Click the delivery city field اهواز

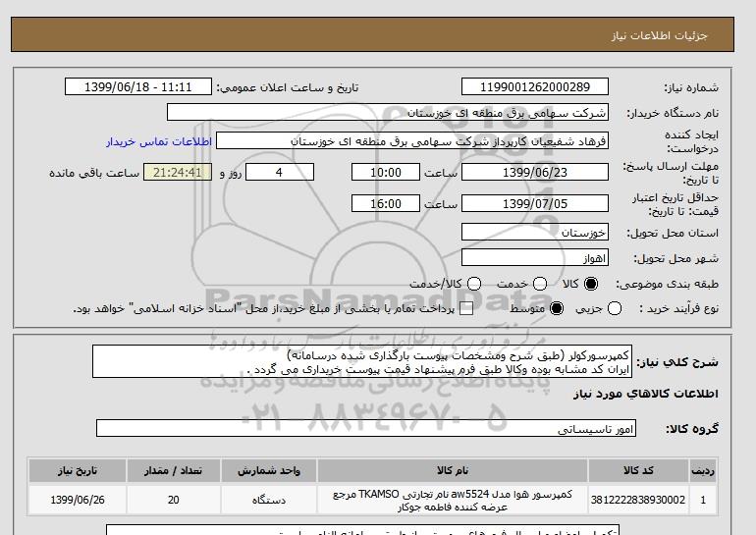tap(535, 257)
